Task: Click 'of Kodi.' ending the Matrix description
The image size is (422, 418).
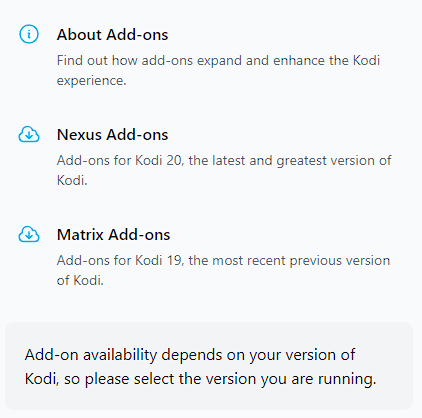Action: tap(80, 280)
